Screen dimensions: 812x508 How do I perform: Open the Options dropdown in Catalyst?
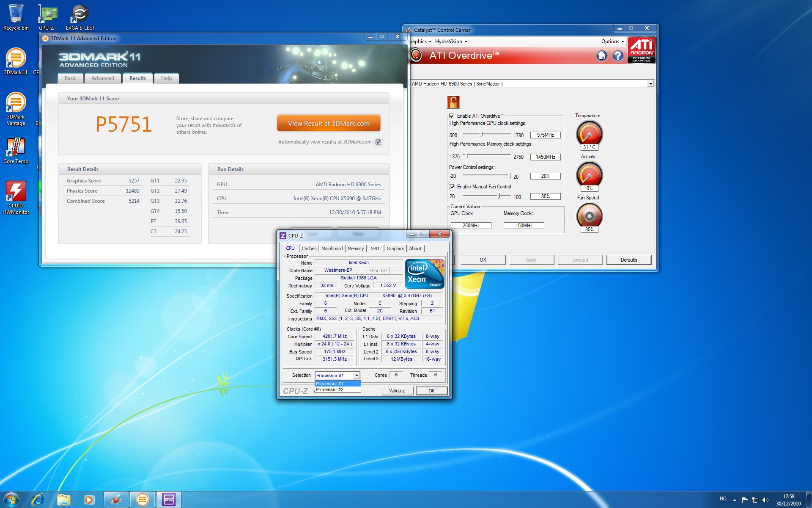tap(612, 41)
